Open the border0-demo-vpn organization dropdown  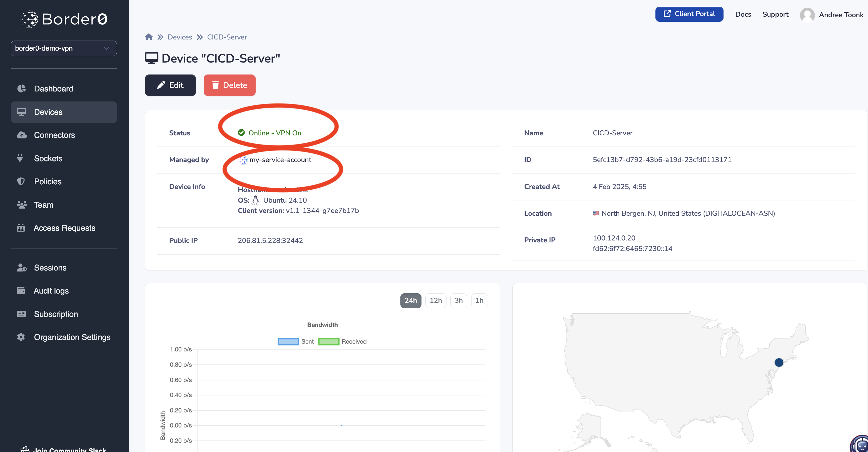(64, 48)
